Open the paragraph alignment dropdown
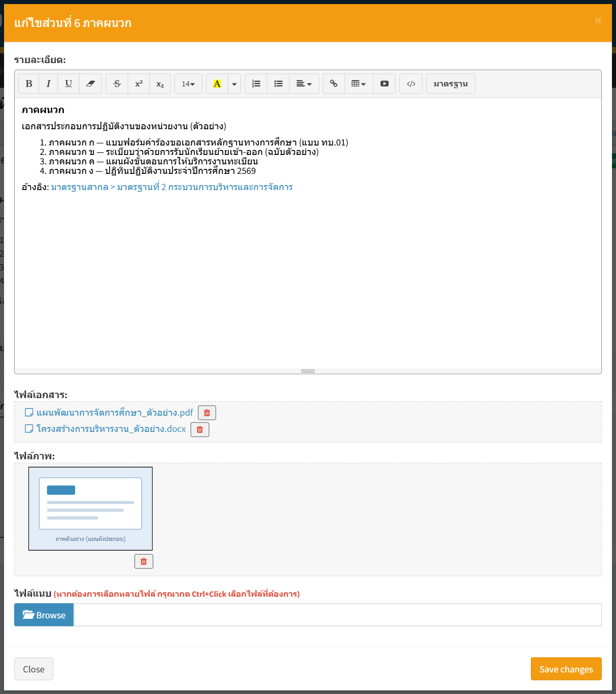The width and height of the screenshot is (616, 694). pyautogui.click(x=304, y=84)
